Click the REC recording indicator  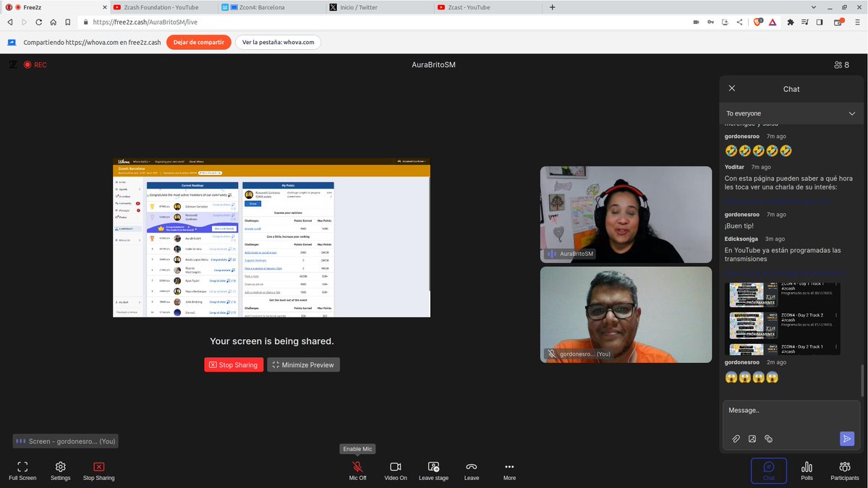coord(35,65)
